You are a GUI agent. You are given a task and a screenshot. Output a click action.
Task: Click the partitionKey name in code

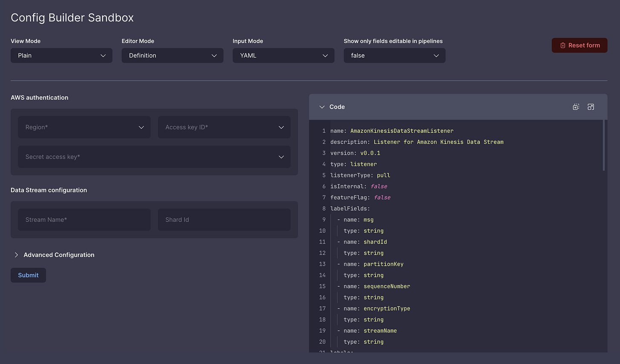pos(383,264)
